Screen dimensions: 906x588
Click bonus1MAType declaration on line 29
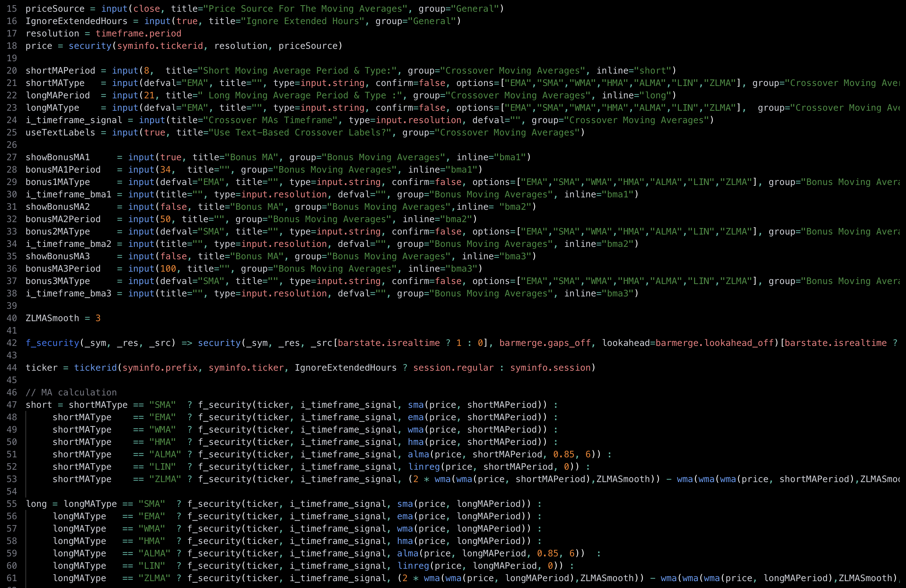[x=58, y=182]
